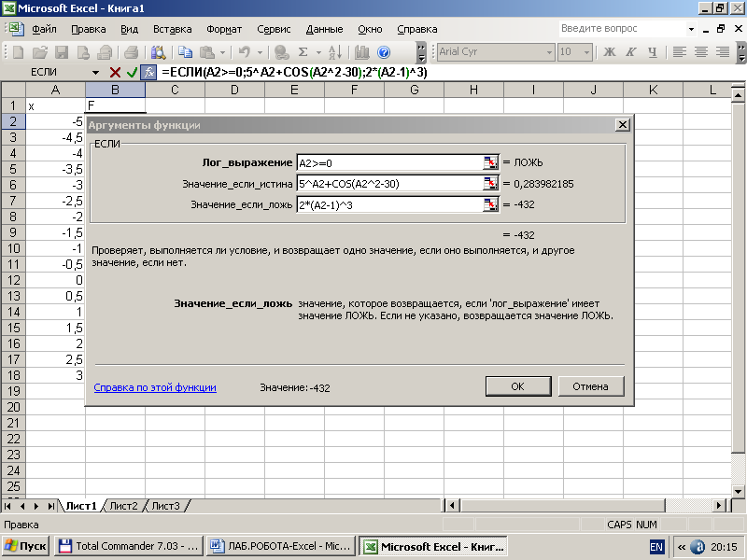Click the Chart Wizard icon
This screenshot has height=560, width=747.
[362, 52]
